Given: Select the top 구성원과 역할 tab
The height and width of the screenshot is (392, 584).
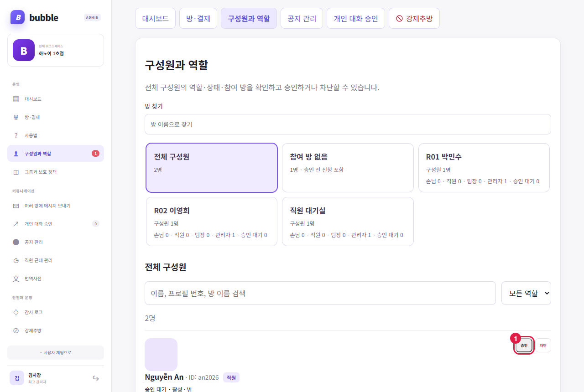Looking at the screenshot, I should (x=249, y=18).
